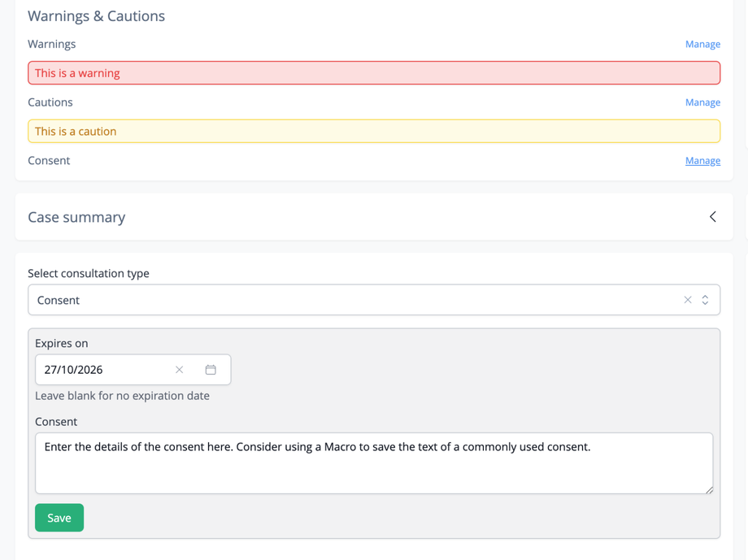Clear the 27/10/2026 expiry date
Screen dimensions: 748x560
[180, 370]
